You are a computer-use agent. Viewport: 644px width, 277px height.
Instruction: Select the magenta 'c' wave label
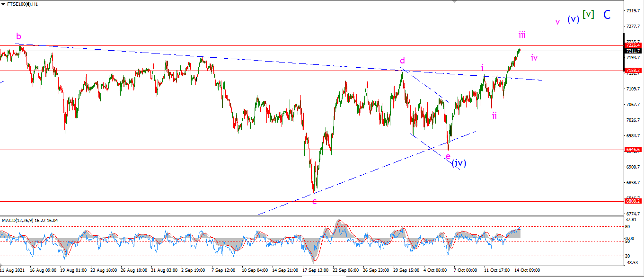(x=314, y=202)
